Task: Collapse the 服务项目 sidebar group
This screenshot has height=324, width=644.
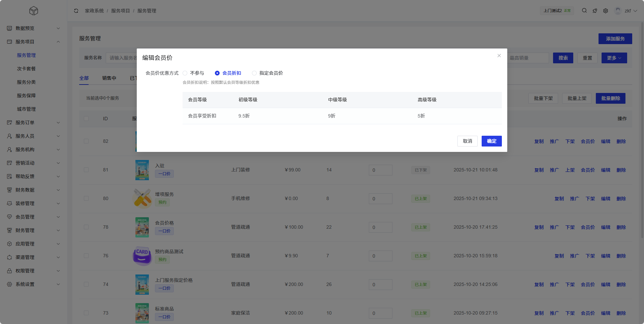Action: (x=33, y=42)
